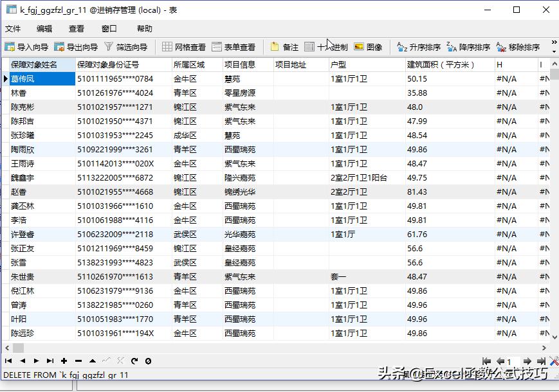
Task: Confirm edits with the checkmark button
Action: pos(107,361)
